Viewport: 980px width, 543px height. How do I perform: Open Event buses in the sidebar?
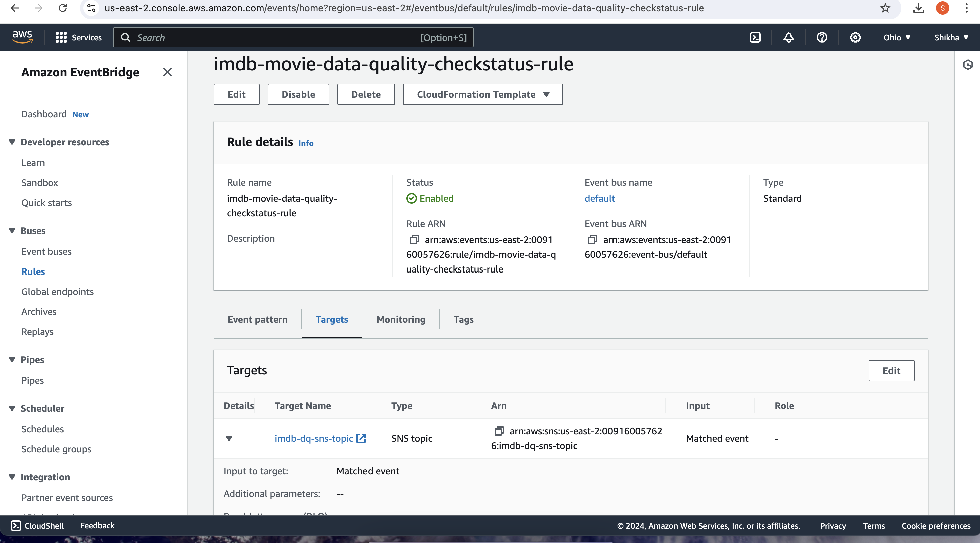(46, 251)
